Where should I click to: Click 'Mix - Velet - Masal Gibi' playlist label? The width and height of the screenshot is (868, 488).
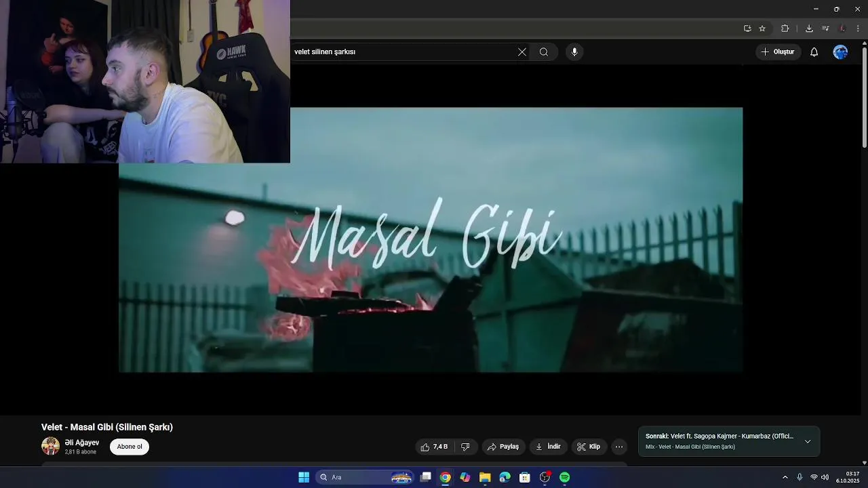pyautogui.click(x=690, y=447)
